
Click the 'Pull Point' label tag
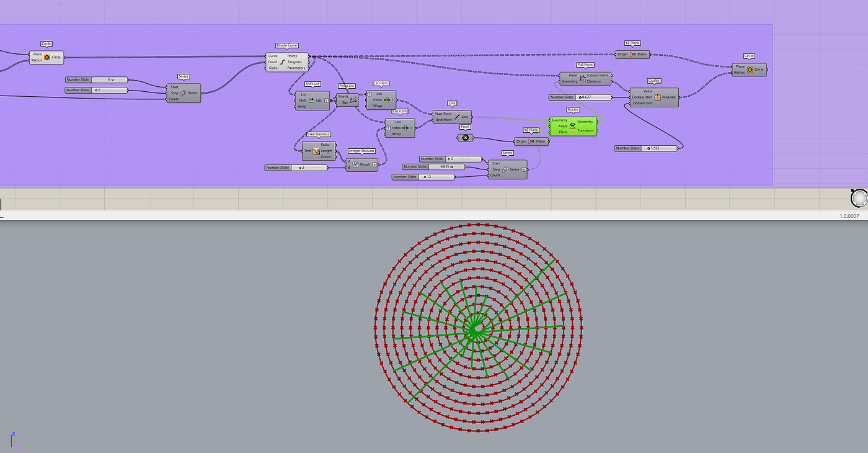click(x=585, y=65)
